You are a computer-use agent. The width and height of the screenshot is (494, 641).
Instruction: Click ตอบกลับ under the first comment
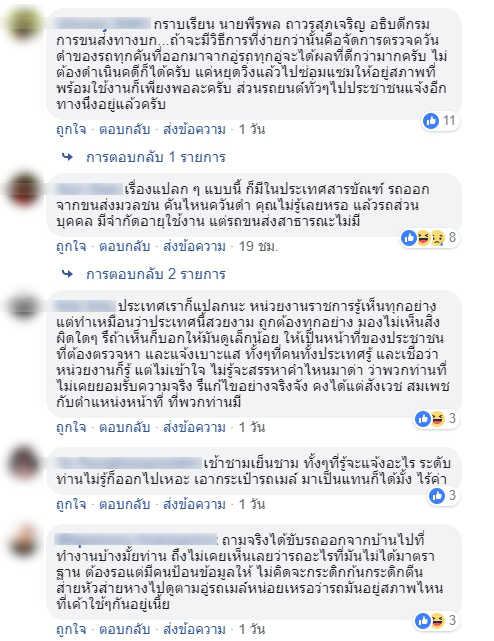[125, 130]
